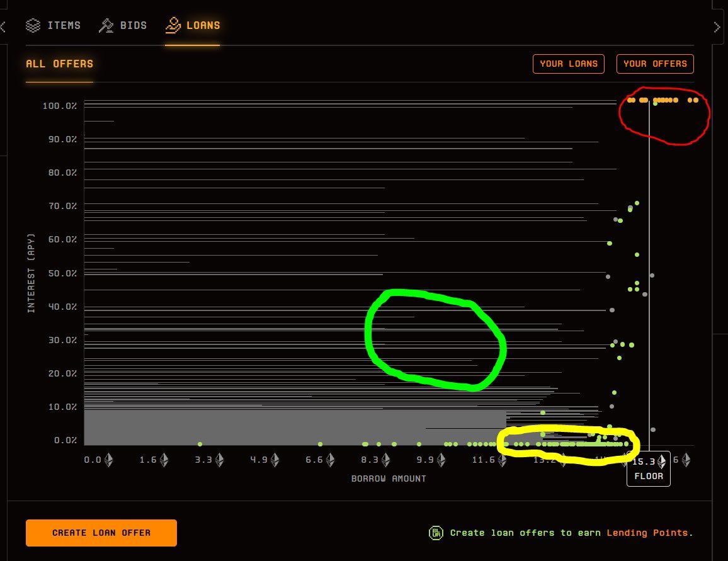Click the 10.0% interest axis label
Screen dimensions: 728x561
point(62,407)
